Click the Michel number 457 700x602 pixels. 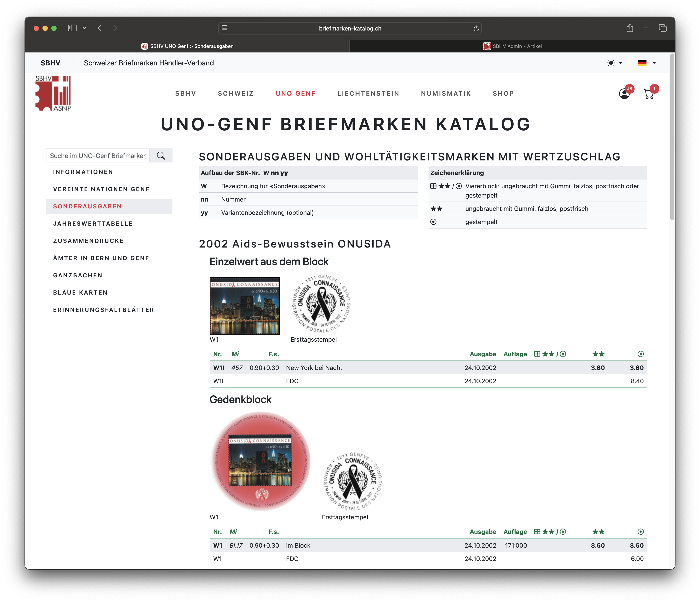point(237,368)
